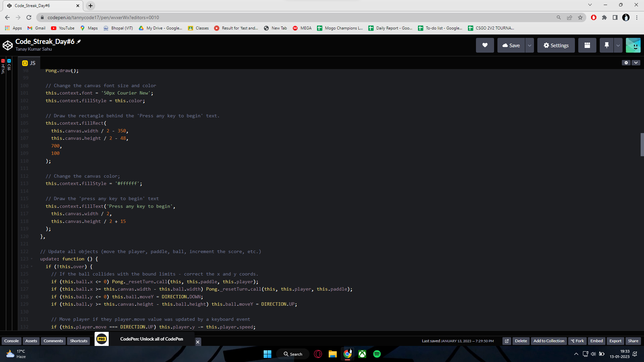The image size is (644, 362).
Task: Open the pin button dropdown chevron
Action: tap(618, 45)
